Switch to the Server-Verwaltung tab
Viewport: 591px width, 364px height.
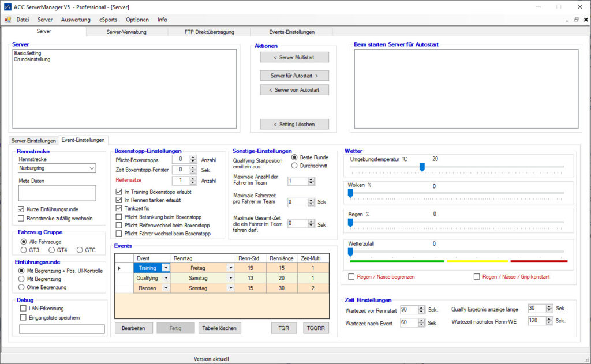pos(126,32)
